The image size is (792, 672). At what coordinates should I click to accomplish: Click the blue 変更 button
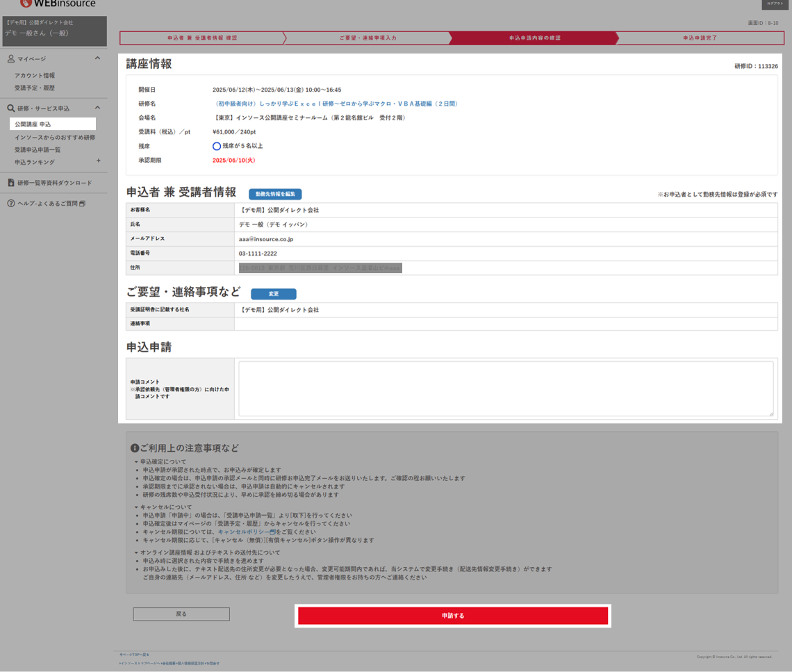pos(274,294)
